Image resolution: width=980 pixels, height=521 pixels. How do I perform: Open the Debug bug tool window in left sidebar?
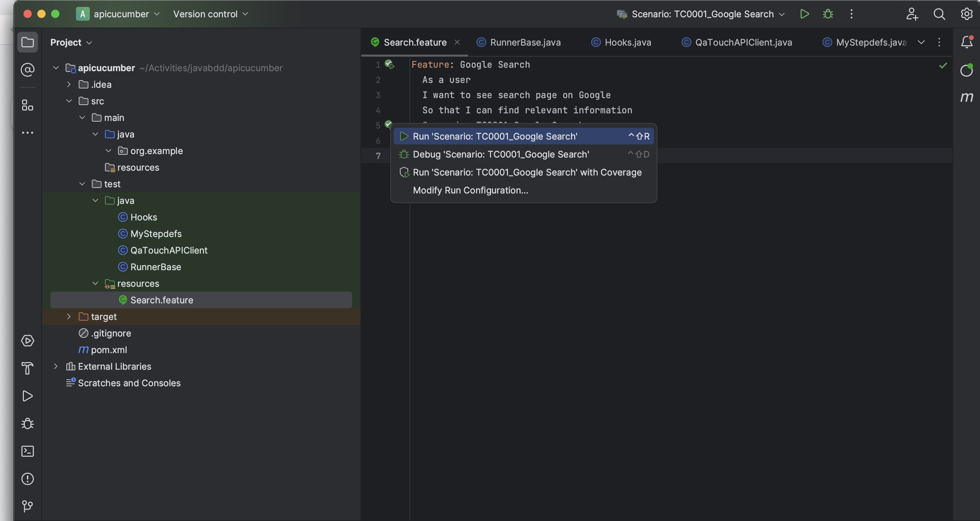coord(27,424)
